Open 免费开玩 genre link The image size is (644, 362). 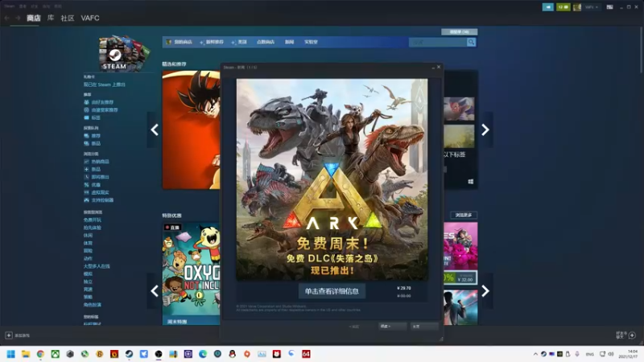tap(93, 220)
